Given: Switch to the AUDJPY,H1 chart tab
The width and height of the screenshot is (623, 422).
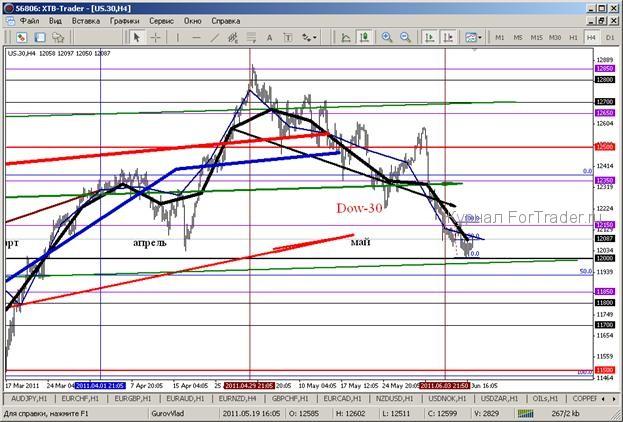Looking at the screenshot, I should (x=29, y=399).
